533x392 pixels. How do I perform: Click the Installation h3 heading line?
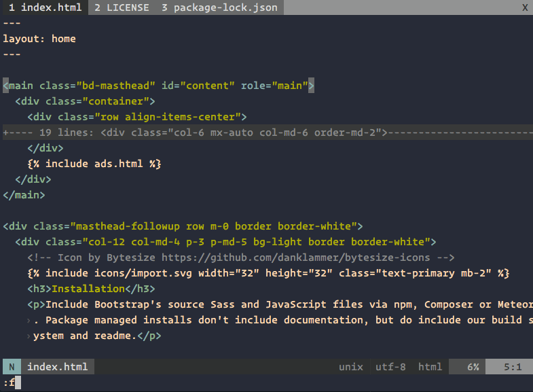pos(87,289)
